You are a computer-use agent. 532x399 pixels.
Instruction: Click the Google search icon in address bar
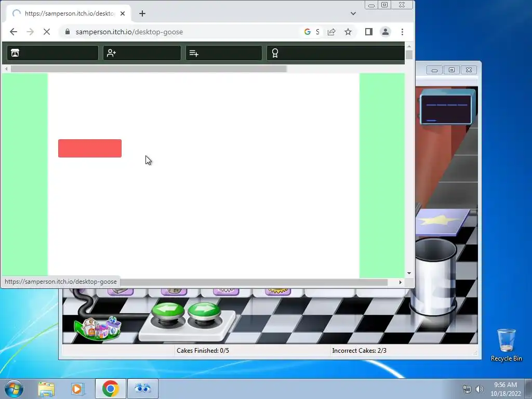pyautogui.click(x=308, y=32)
